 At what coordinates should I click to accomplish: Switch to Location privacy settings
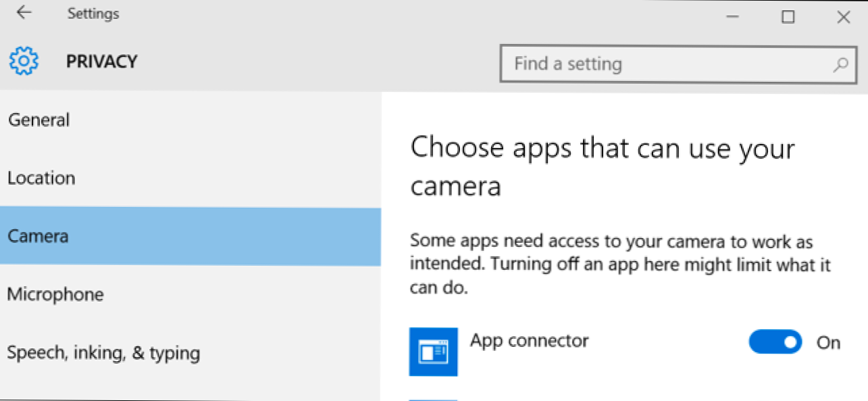41,179
